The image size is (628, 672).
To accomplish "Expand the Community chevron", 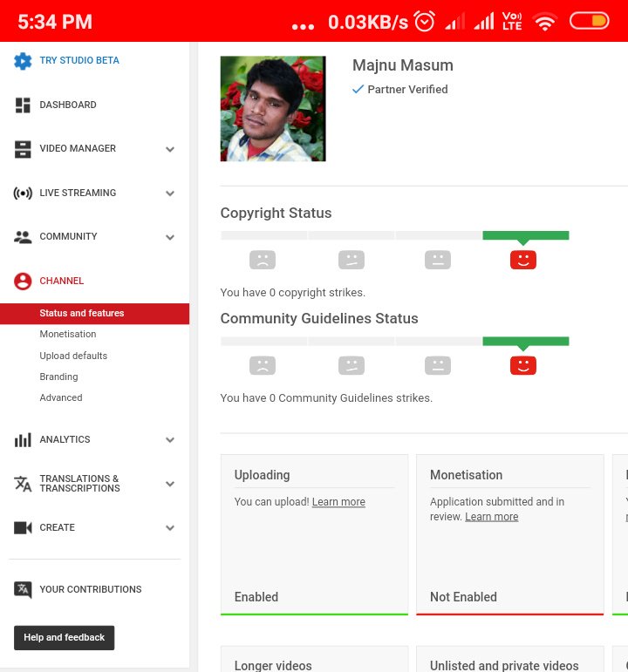I will pos(170,237).
